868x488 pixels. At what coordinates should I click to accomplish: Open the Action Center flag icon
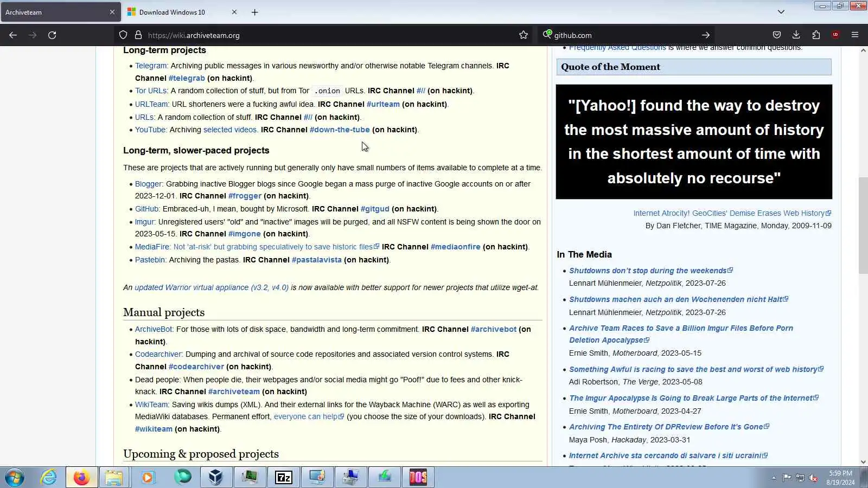[787, 478]
